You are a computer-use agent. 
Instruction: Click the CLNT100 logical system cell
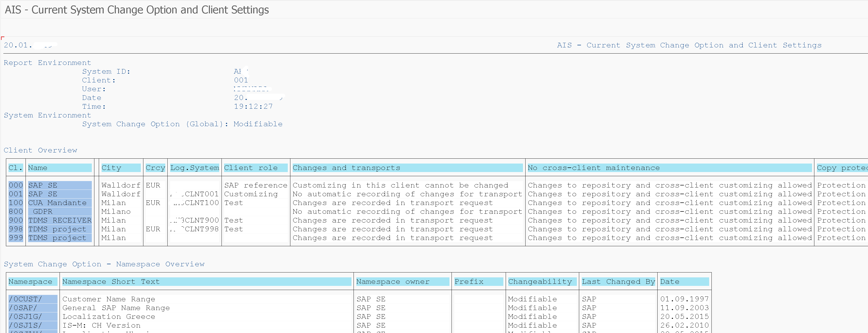point(195,203)
